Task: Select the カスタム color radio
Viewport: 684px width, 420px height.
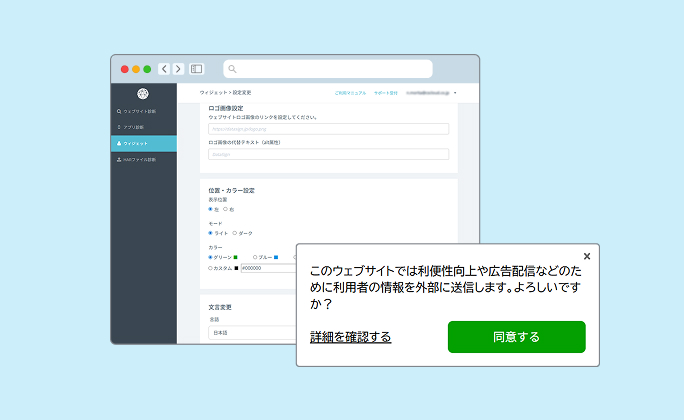Action: tap(210, 268)
